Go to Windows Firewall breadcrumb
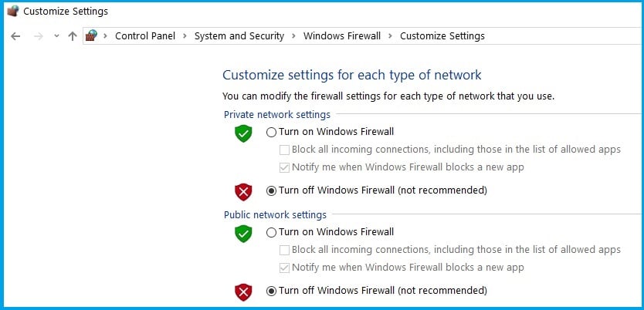Viewport: 644px width, 310px height. coord(342,36)
